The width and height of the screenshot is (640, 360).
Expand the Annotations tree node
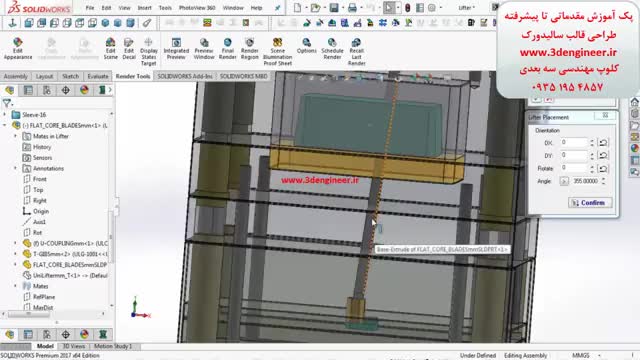point(16,168)
